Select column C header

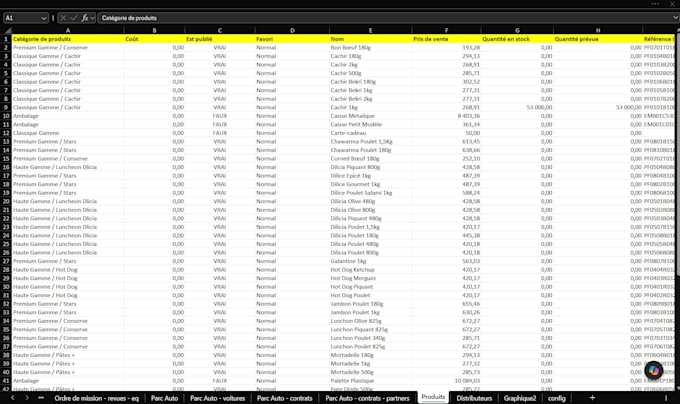coord(220,30)
